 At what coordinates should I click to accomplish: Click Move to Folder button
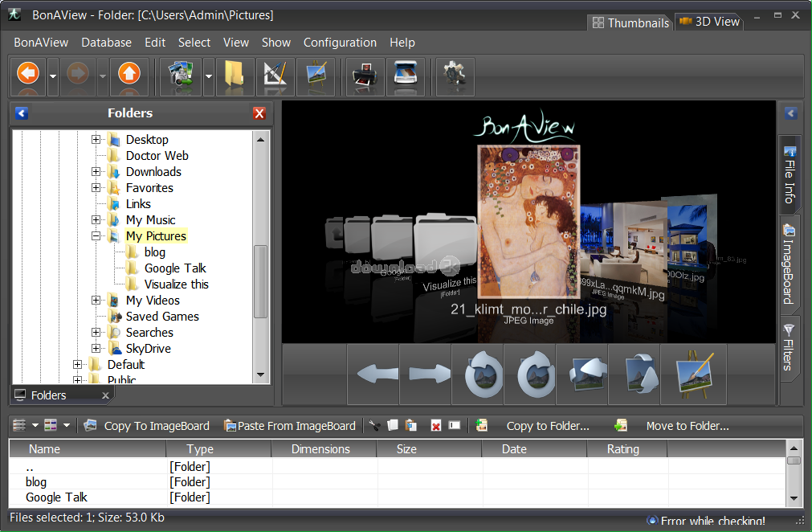pos(671,426)
